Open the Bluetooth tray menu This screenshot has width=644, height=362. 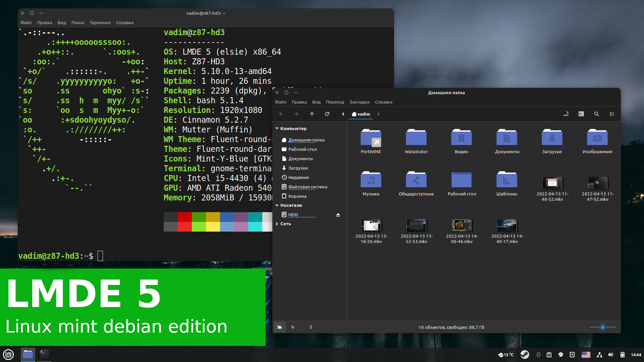(x=538, y=354)
